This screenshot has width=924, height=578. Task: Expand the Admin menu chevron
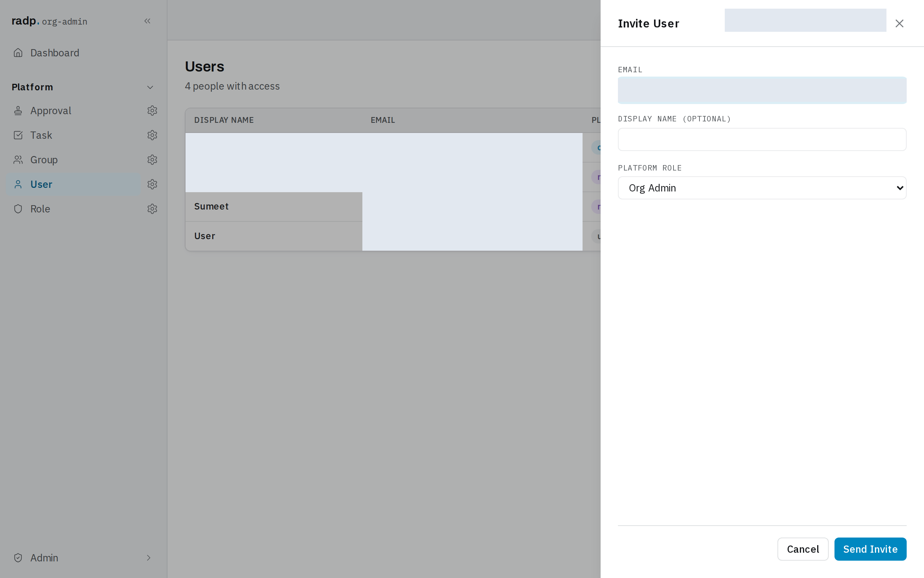click(149, 558)
